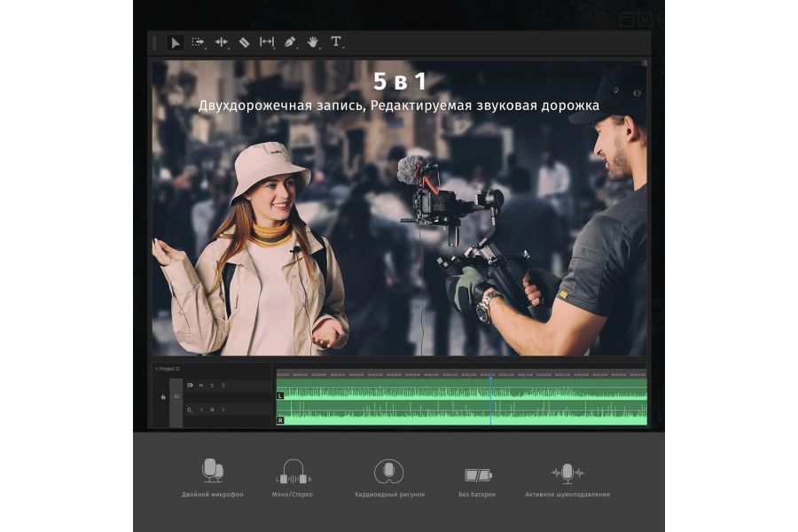798x532 pixels.
Task: Click the Двойной микрофон icon
Action: 212,471
